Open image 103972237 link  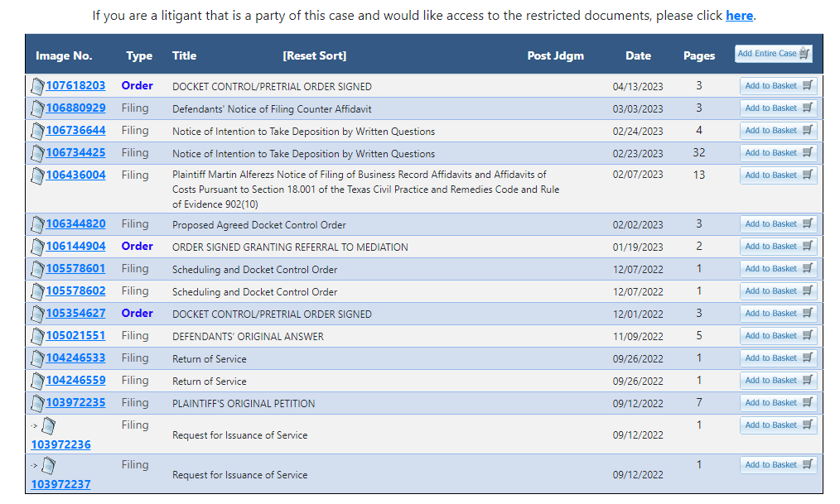(x=61, y=485)
